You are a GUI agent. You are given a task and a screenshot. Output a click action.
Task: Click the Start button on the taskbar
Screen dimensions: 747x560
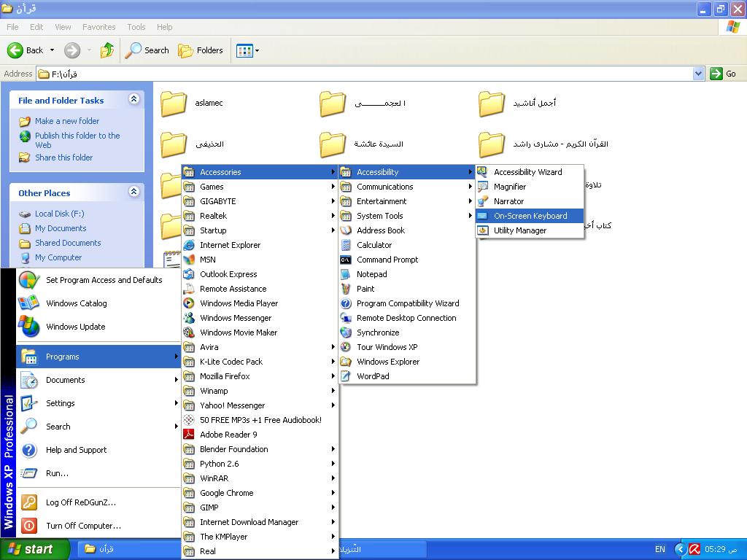(35, 549)
